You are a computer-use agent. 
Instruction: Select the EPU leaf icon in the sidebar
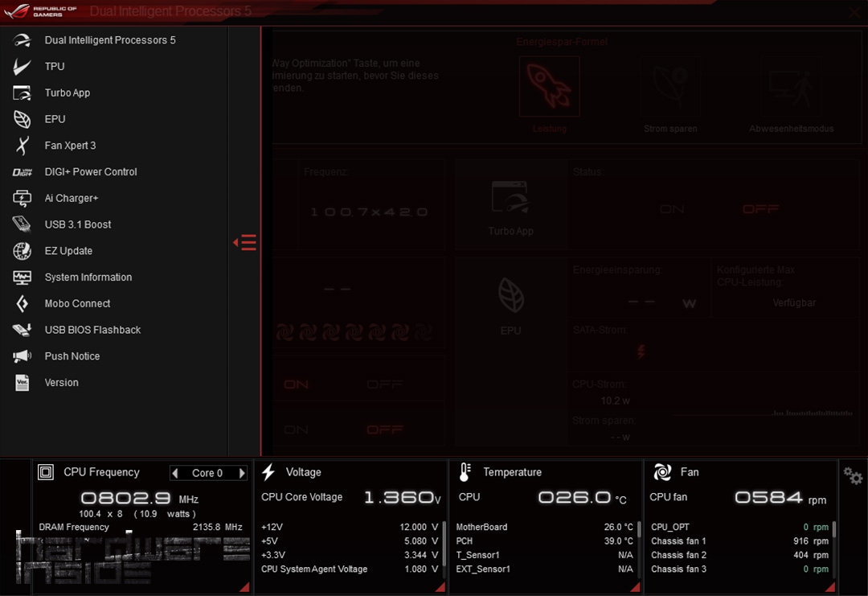point(23,119)
